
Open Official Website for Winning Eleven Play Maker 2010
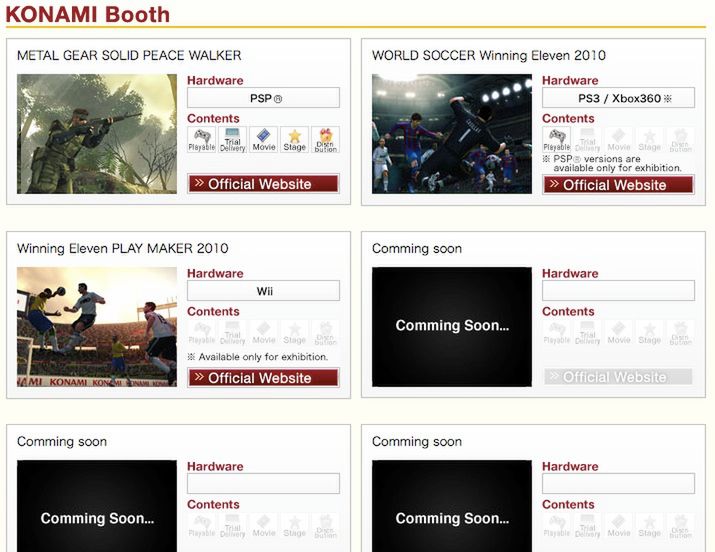tap(264, 377)
